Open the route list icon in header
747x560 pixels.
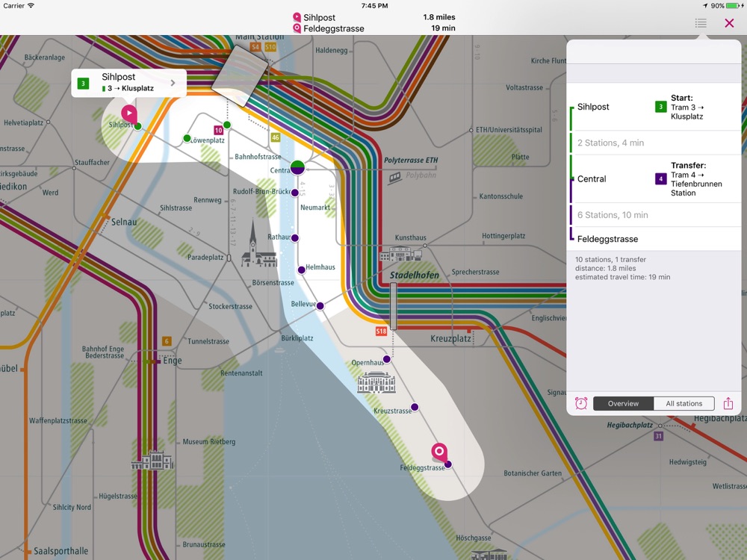tap(701, 23)
